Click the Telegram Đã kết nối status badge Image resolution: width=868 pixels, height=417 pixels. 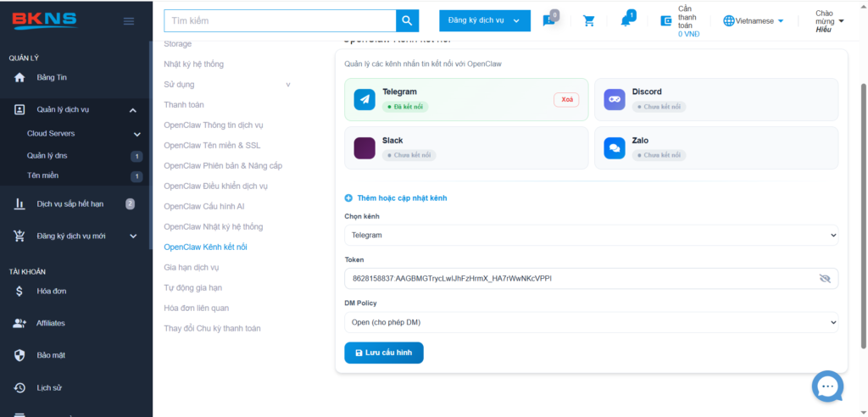click(404, 106)
